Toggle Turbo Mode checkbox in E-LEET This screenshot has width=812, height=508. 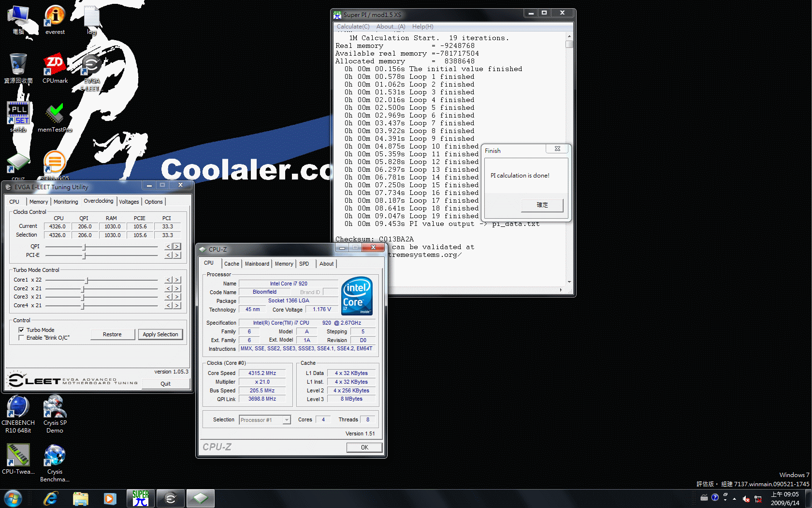(21, 330)
